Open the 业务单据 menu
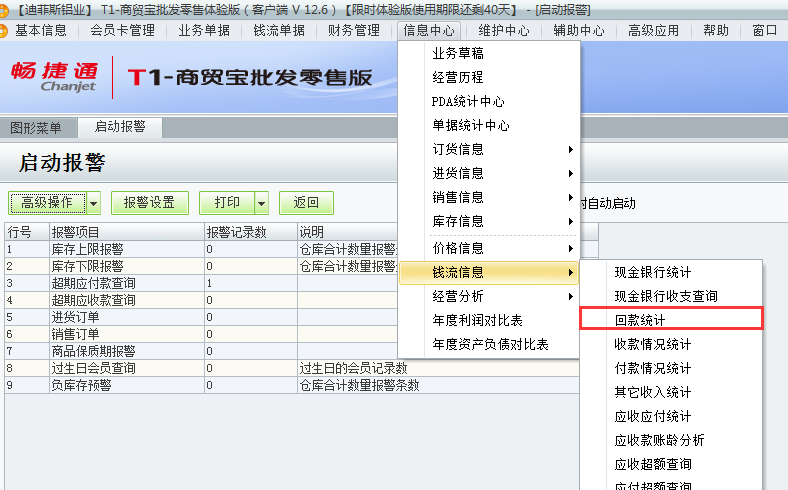Viewport: 788px width, 490px height. 204,31
